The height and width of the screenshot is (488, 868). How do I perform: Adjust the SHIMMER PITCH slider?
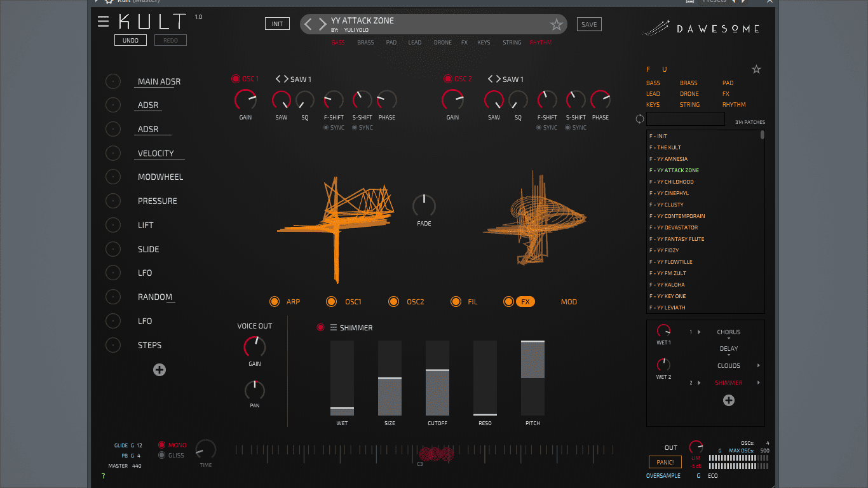[x=532, y=378]
